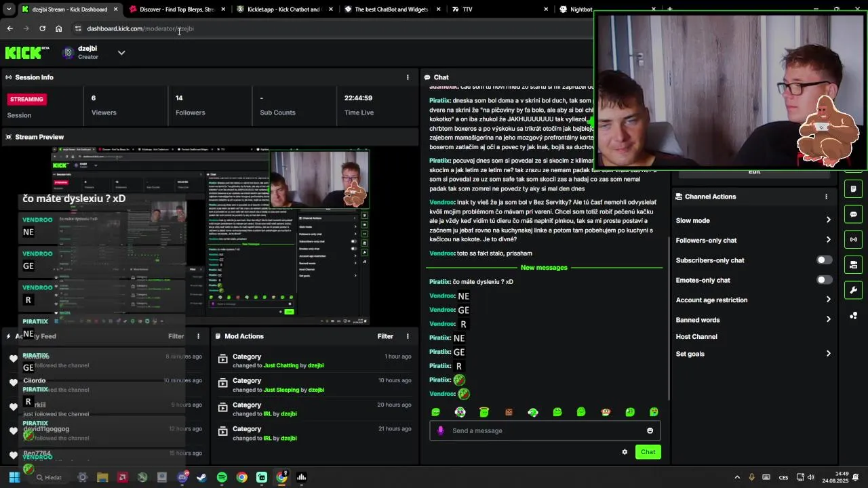Select dzejbi Stream Kick Dashboard tab
The width and height of the screenshot is (868, 488).
(68, 9)
